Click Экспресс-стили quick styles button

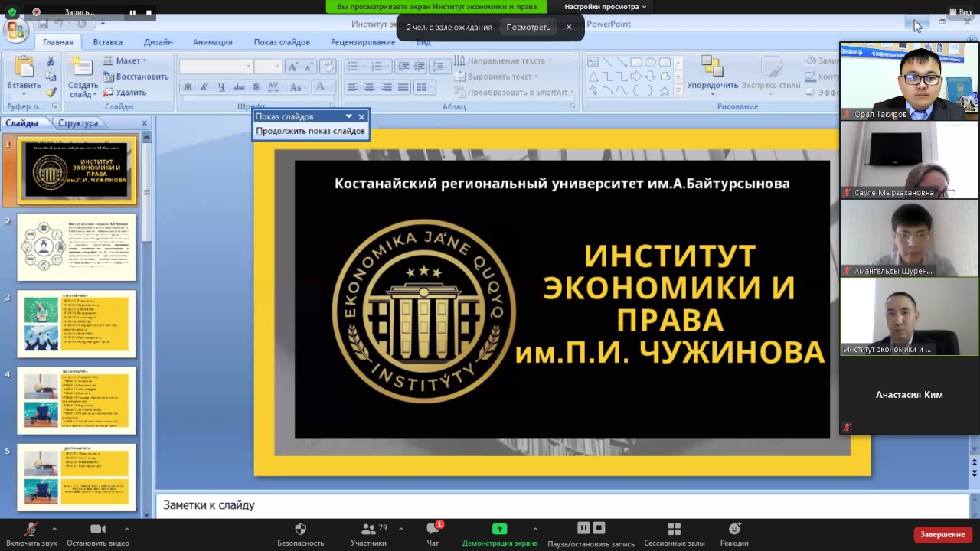[x=770, y=73]
